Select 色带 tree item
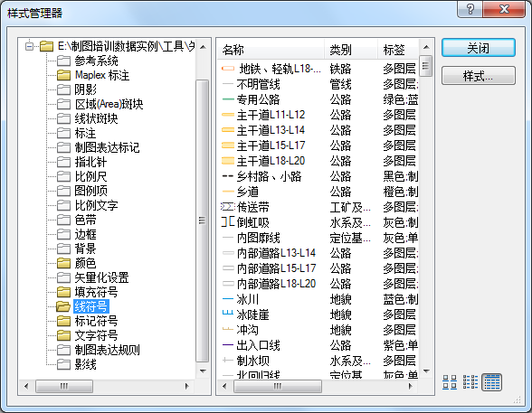 pyautogui.click(x=85, y=220)
